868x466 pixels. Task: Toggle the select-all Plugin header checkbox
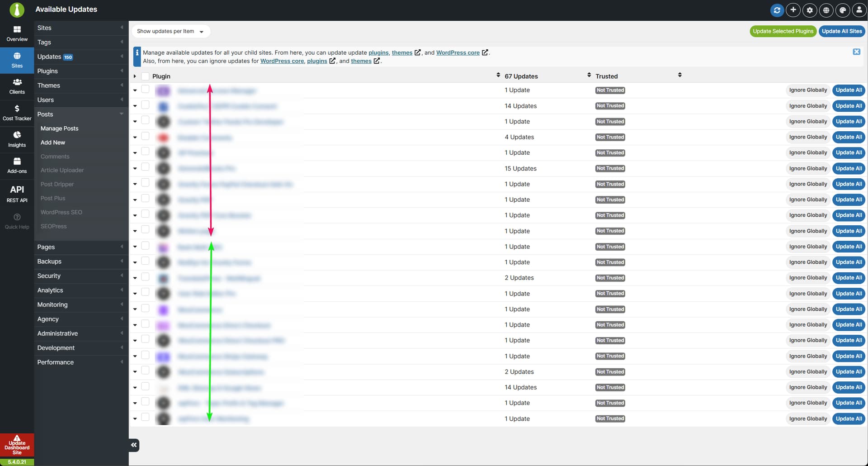tap(145, 76)
